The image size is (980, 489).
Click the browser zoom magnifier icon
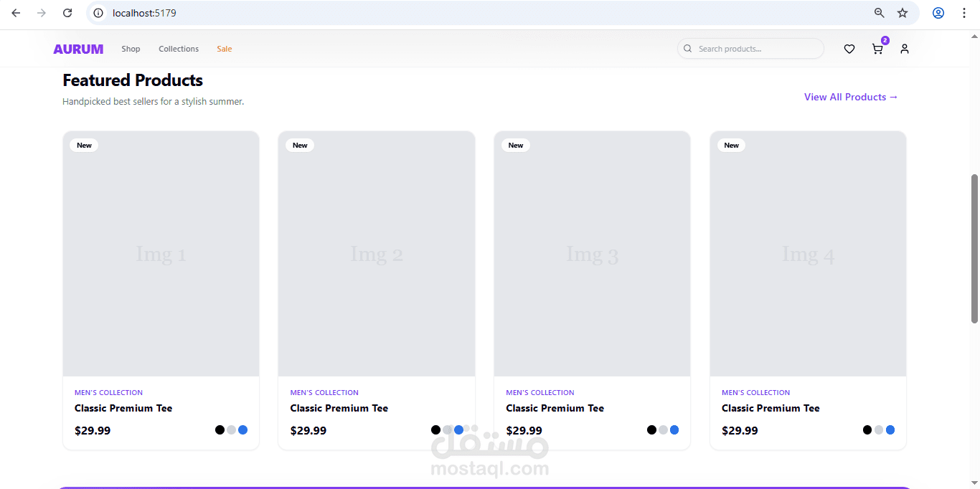(879, 13)
